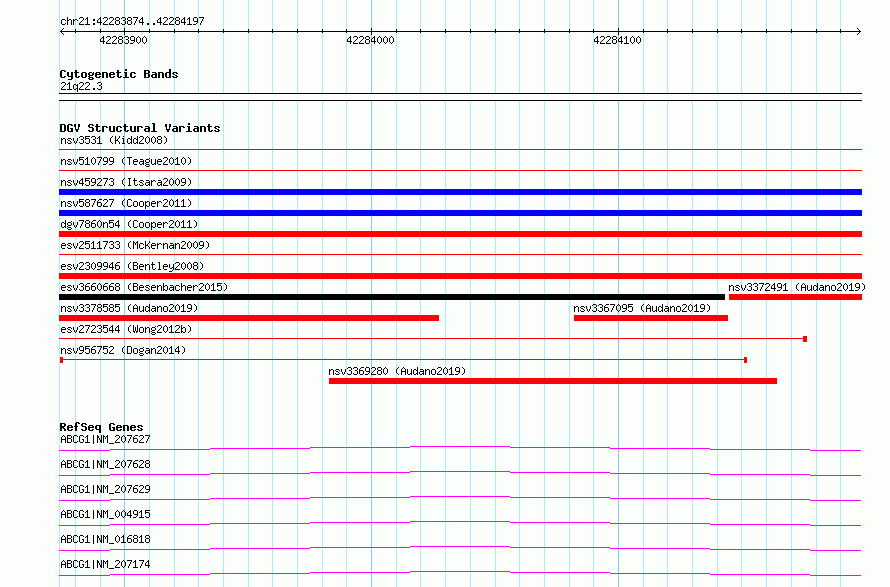Click the right end marker of nsv956752
This screenshot has width=890, height=587.
point(745,360)
